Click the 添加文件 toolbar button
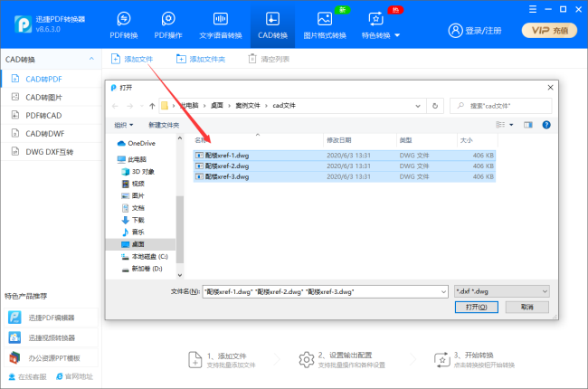The height and width of the screenshot is (389, 588). click(132, 60)
